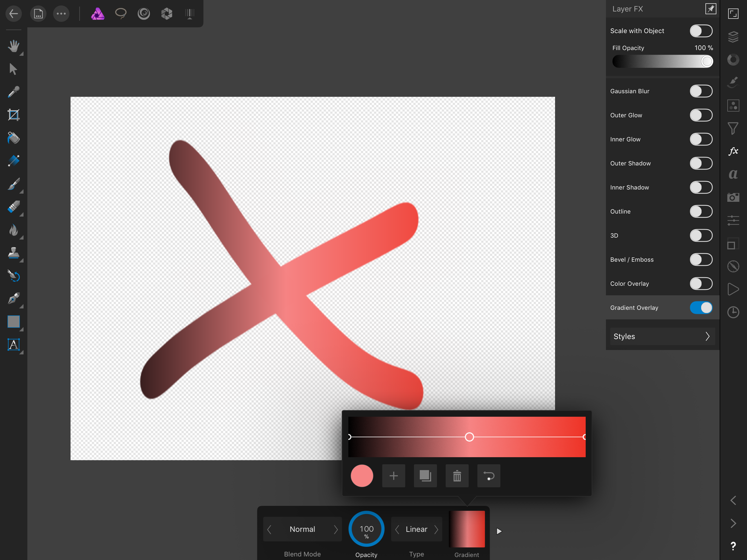Viewport: 747px width, 560px height.
Task: Open the Develop persona aperture icon
Action: point(167,14)
